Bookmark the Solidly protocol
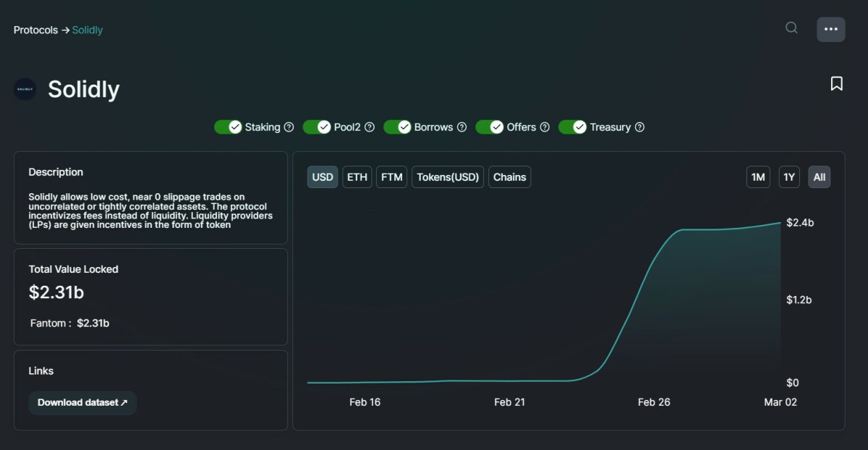868x450 pixels. tap(836, 84)
